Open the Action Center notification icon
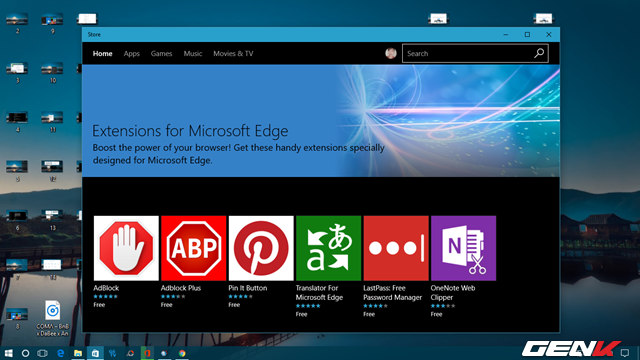Viewport: 640px width, 360px height. click(x=625, y=353)
